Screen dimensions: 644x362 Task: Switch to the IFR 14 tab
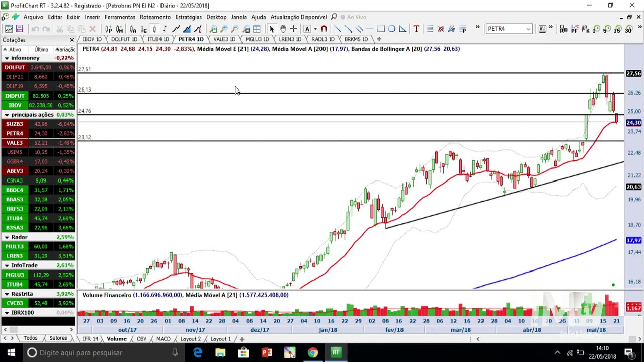point(90,339)
